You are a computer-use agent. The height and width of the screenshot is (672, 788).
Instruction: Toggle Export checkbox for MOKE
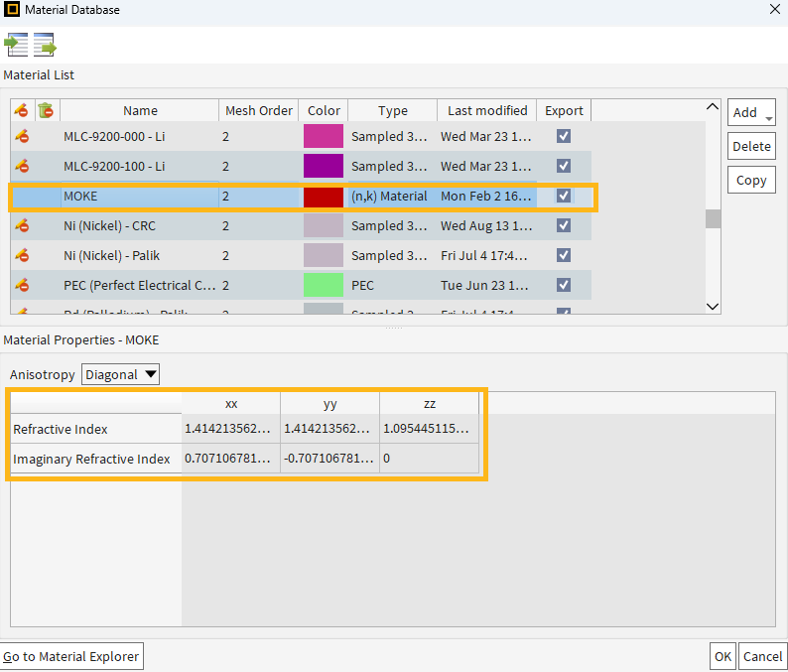pos(564,196)
